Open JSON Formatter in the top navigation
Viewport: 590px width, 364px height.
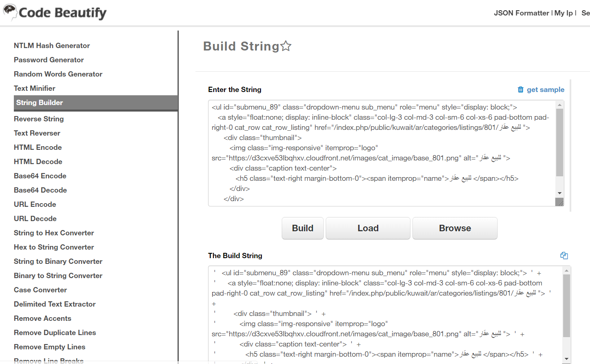(521, 13)
